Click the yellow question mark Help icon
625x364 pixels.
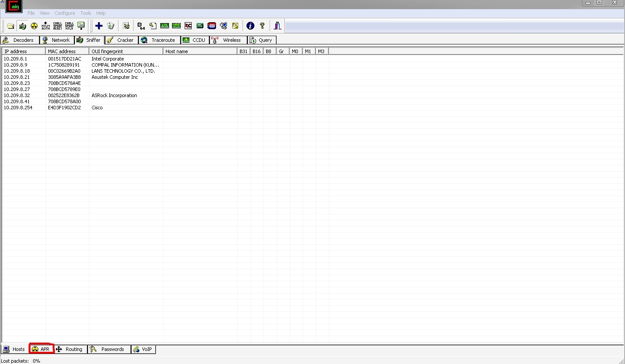pyautogui.click(x=262, y=26)
